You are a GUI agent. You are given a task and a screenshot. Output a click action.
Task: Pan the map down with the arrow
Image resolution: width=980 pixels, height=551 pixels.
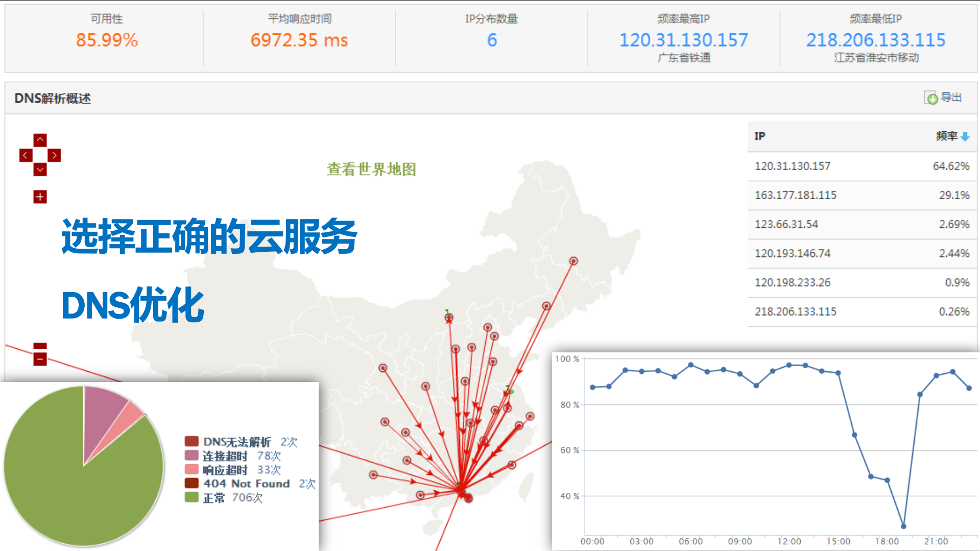tap(40, 170)
